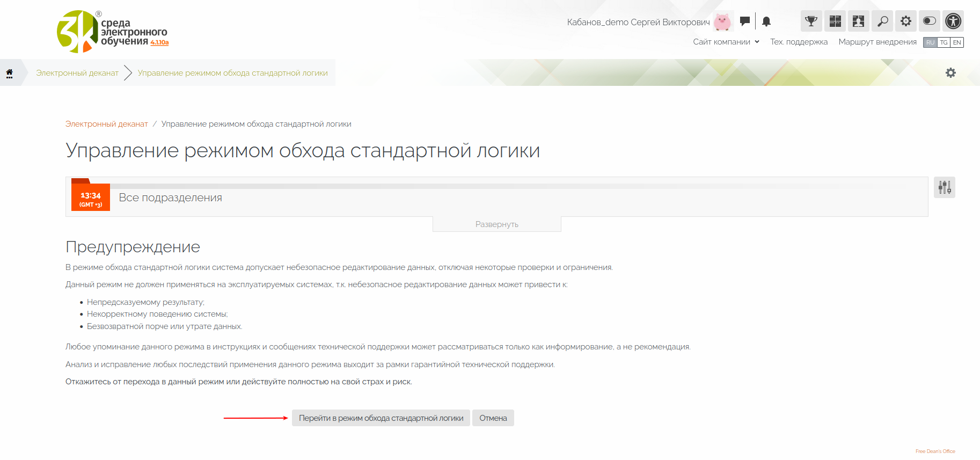
Task: Click the user portfolio icon in toolbar
Action: click(x=858, y=21)
